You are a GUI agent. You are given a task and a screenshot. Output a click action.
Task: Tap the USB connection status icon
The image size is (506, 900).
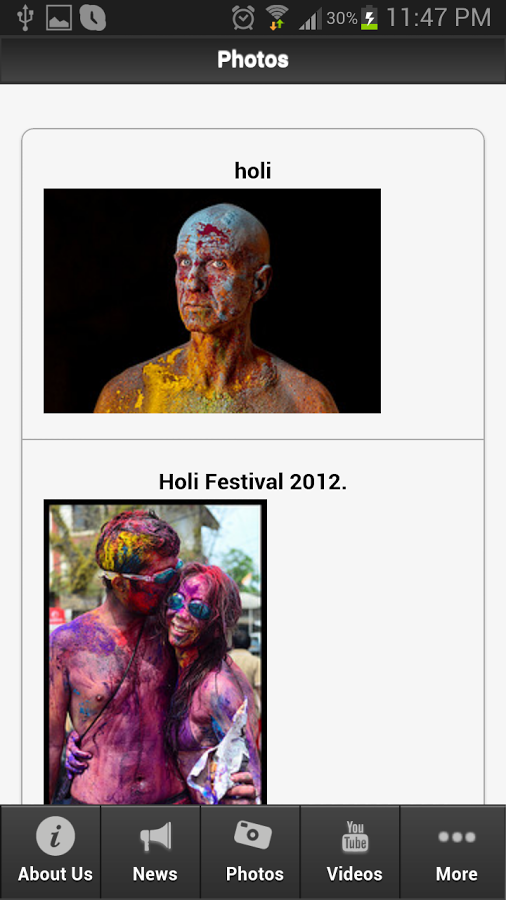[25, 18]
